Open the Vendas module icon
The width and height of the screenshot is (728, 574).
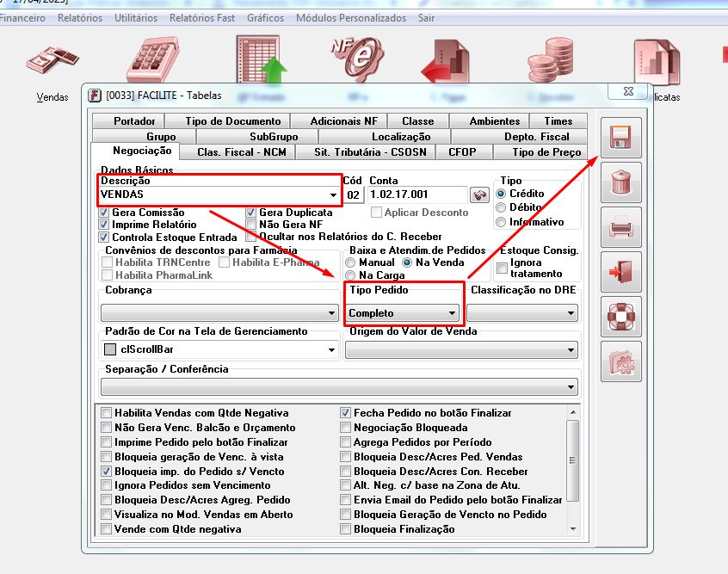(x=52, y=60)
